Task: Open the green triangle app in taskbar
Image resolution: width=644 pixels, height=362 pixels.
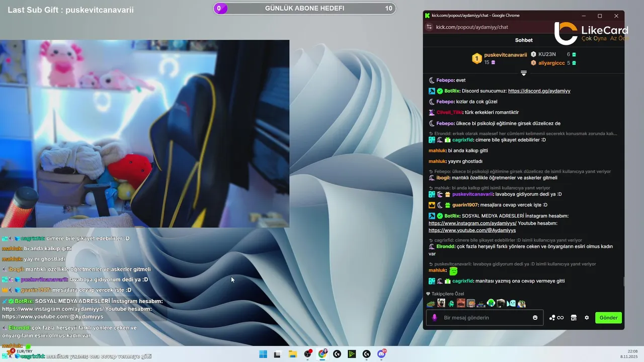Action: tap(352, 354)
